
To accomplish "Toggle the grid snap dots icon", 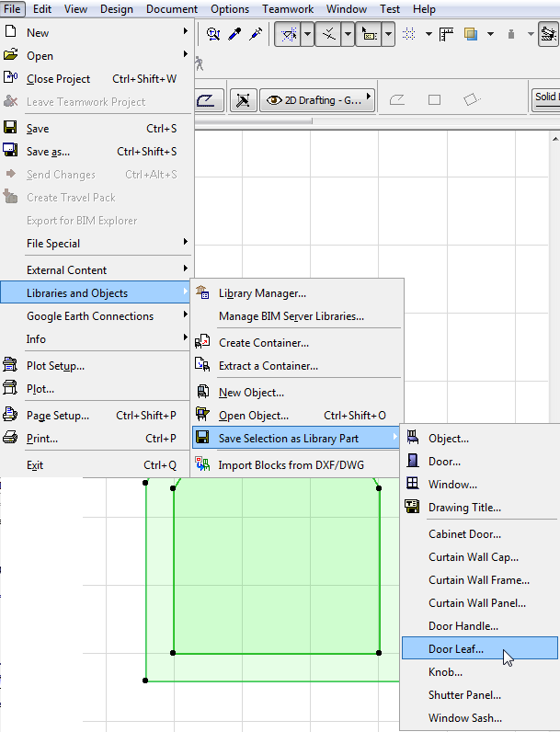I will [x=409, y=34].
